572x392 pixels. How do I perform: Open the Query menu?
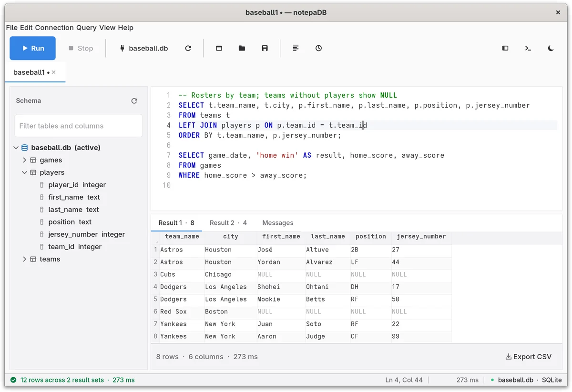click(x=86, y=28)
